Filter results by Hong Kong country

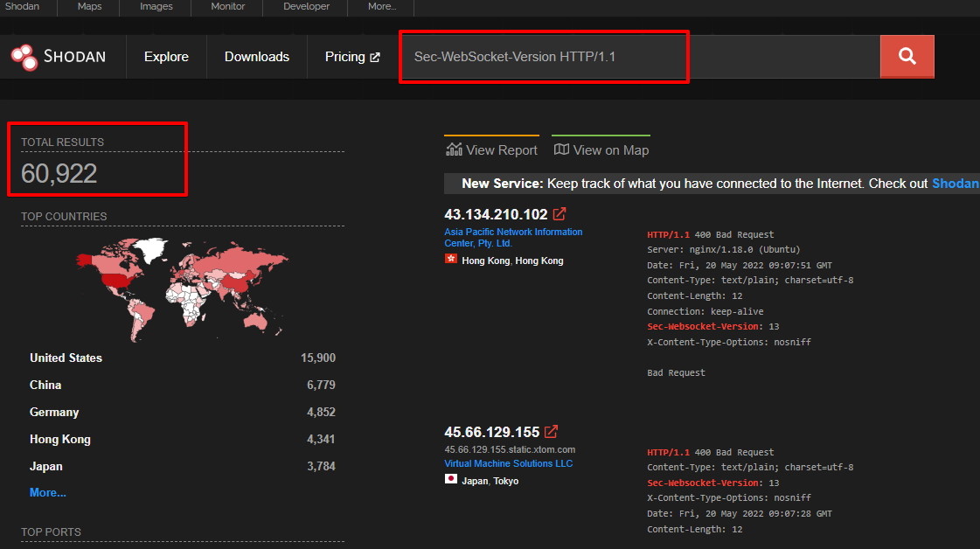(60, 439)
